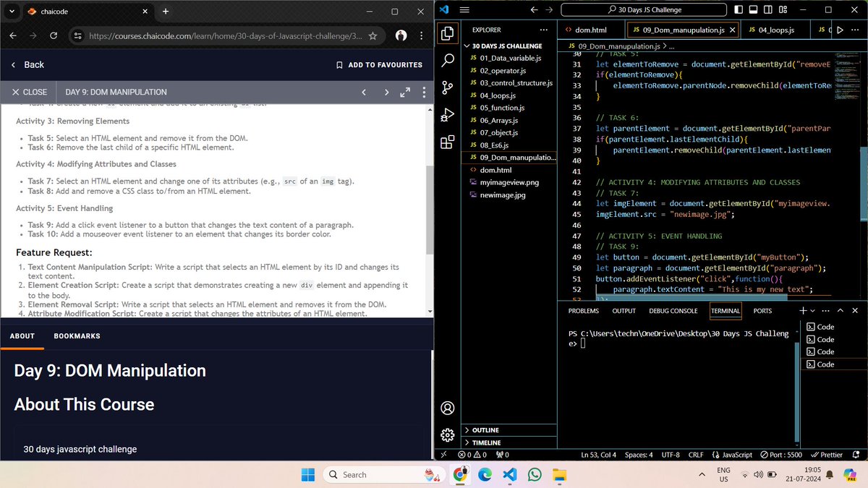This screenshot has height=488, width=868.
Task: Open remote window indicator in status bar
Action: pyautogui.click(x=443, y=455)
